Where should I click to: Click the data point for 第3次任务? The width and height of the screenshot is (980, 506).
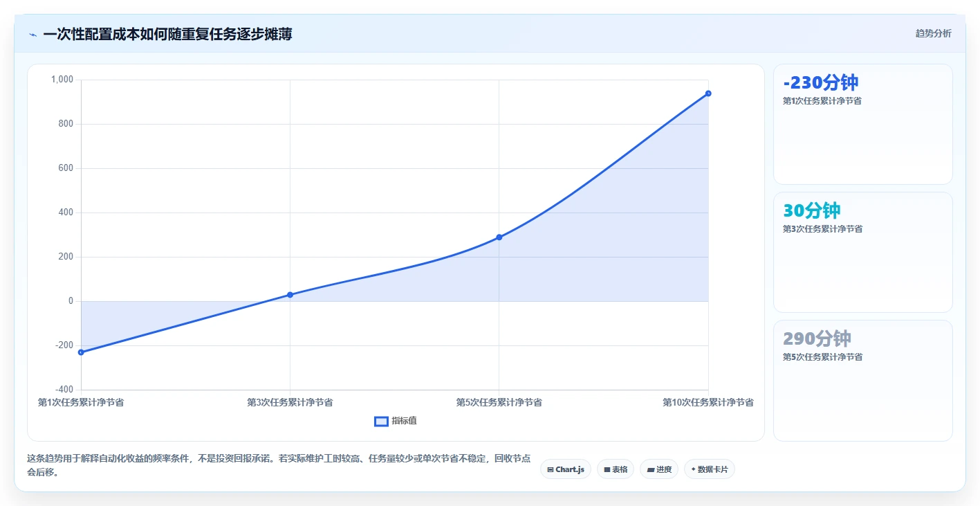click(290, 295)
